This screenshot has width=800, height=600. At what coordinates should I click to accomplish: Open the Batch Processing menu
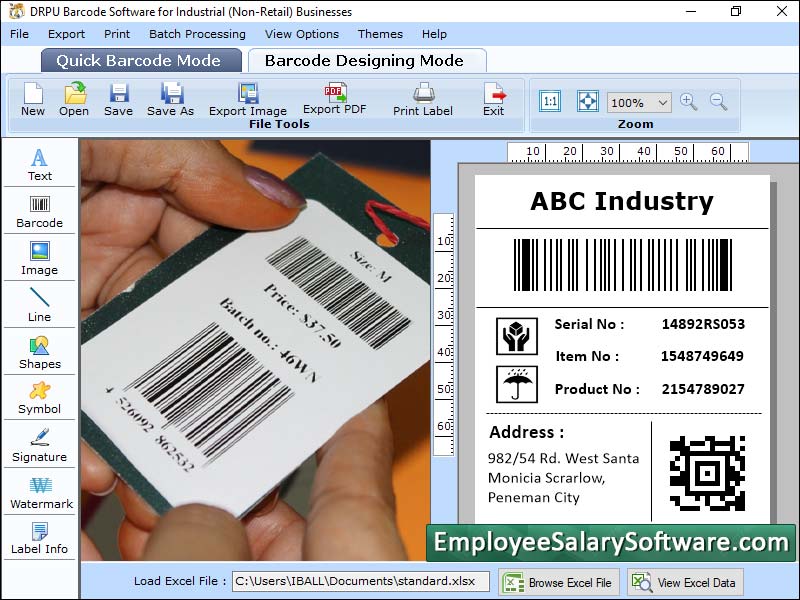[197, 33]
